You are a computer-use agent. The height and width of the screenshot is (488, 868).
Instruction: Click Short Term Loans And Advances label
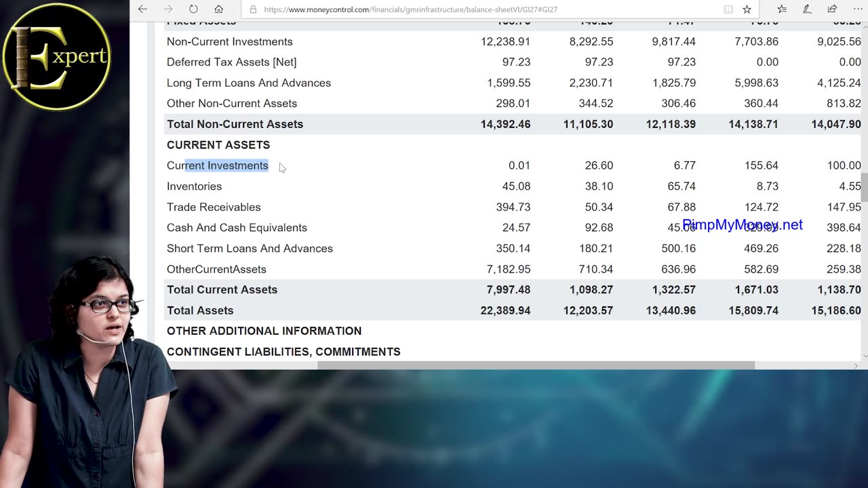(x=250, y=248)
